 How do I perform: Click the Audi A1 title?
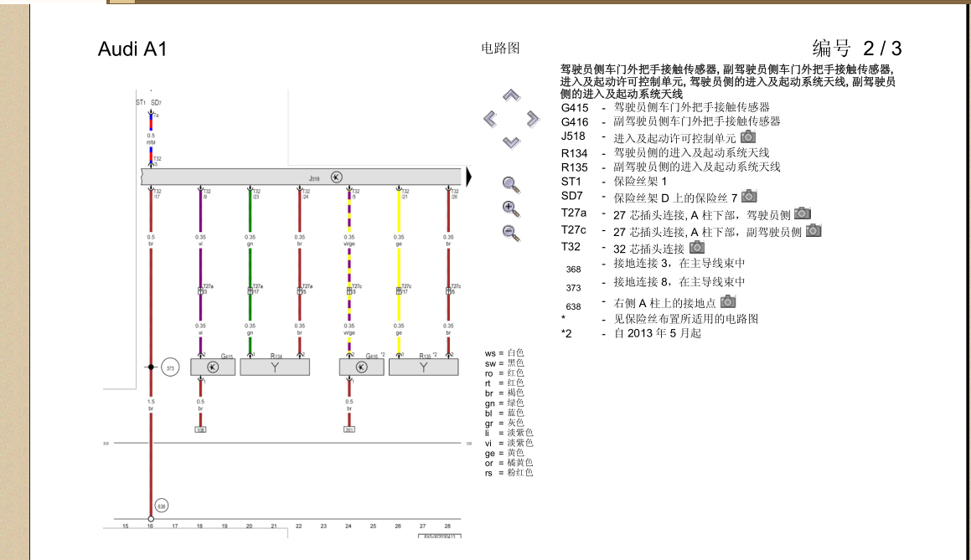click(x=132, y=49)
